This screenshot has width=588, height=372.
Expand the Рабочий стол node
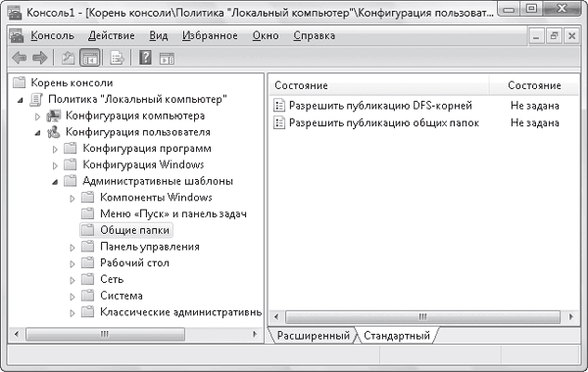73,263
